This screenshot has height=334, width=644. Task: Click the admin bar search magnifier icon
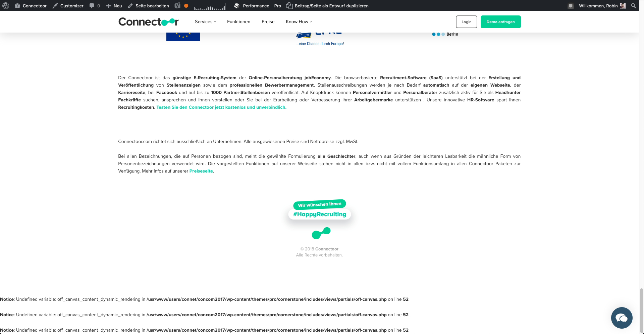(x=633, y=6)
